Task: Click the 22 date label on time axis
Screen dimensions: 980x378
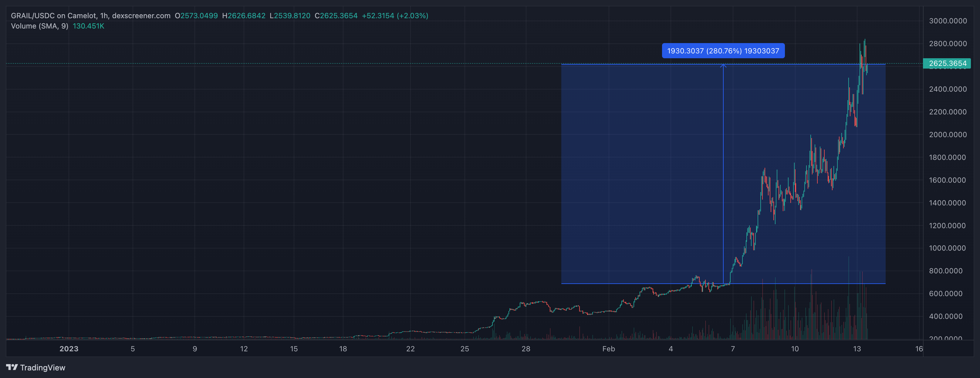Action: (x=410, y=349)
